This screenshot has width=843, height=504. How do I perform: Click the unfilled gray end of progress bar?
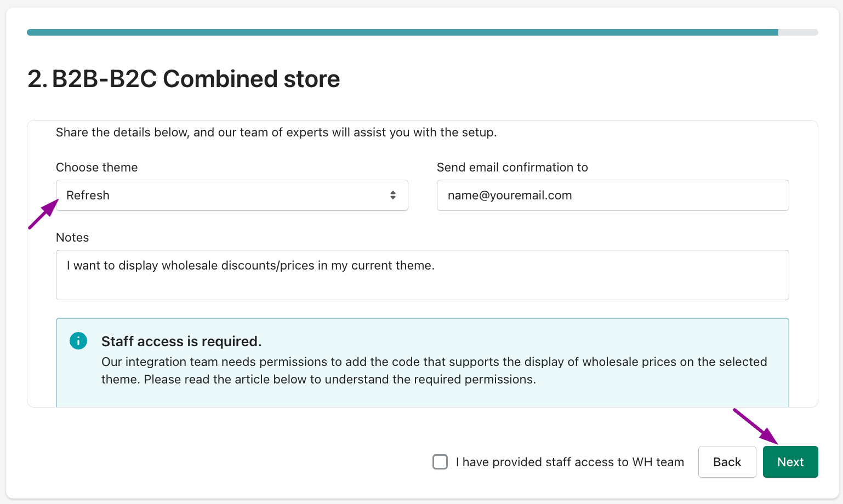(x=798, y=32)
